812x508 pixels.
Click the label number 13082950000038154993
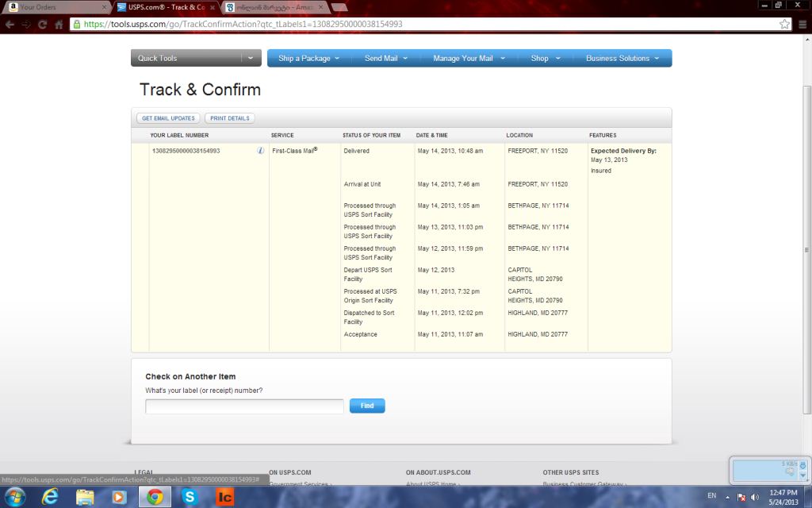pyautogui.click(x=186, y=151)
